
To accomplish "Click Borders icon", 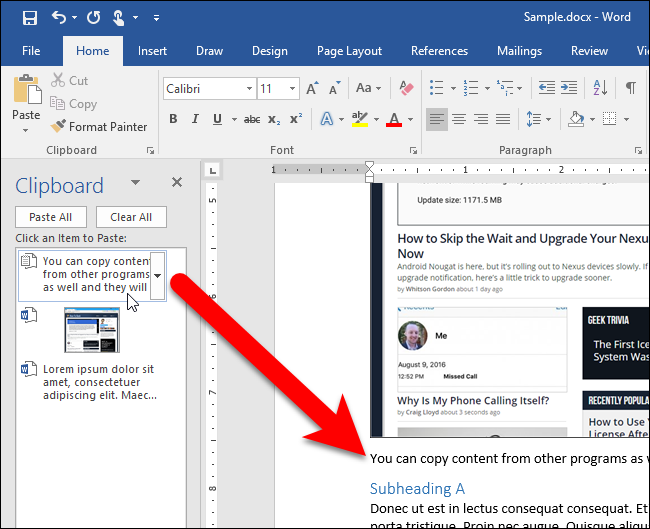I will 609,119.
